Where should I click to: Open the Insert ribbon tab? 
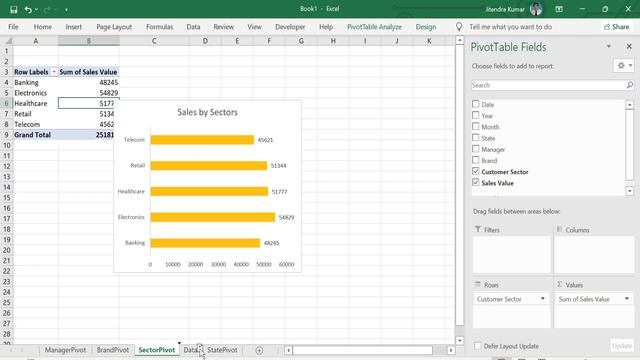click(x=73, y=27)
